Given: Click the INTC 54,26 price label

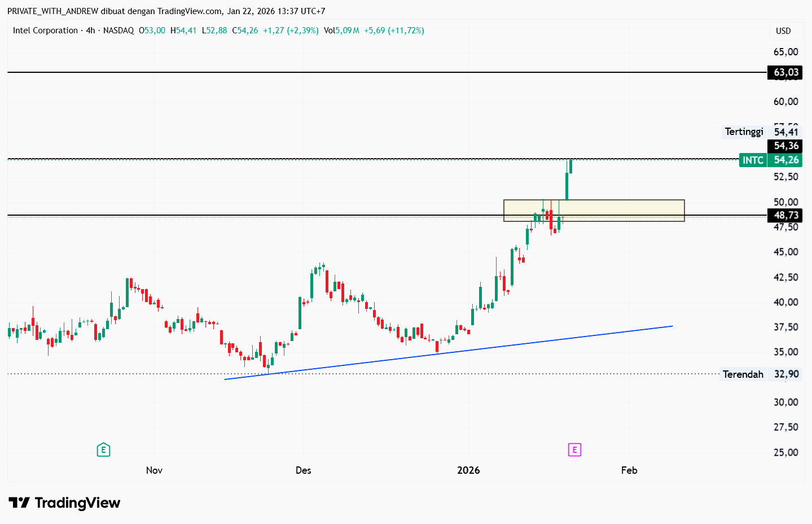Looking at the screenshot, I should pos(771,160).
